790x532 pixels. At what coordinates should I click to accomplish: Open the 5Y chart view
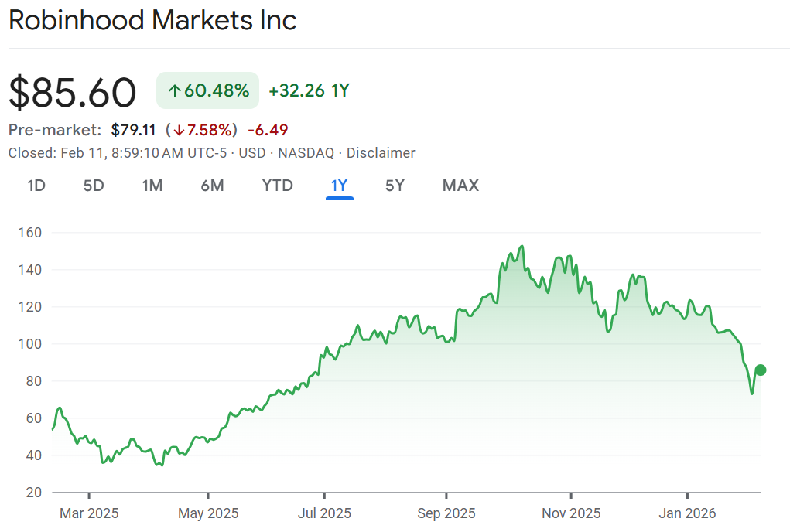pyautogui.click(x=395, y=186)
